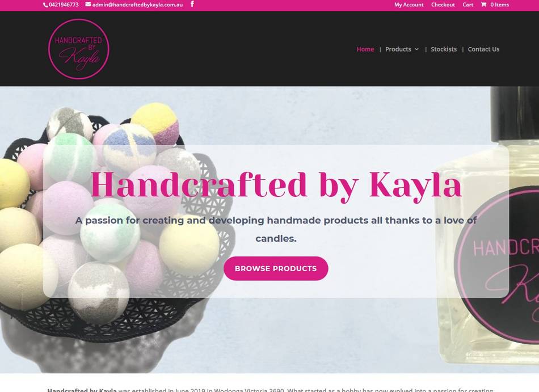
Task: Click the envelope email icon
Action: [x=88, y=5]
